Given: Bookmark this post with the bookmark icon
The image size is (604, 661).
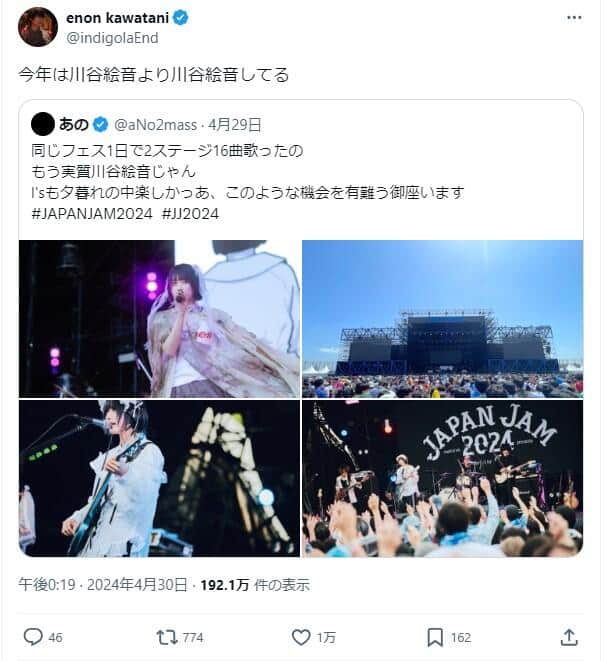Looking at the screenshot, I should click(x=435, y=637).
